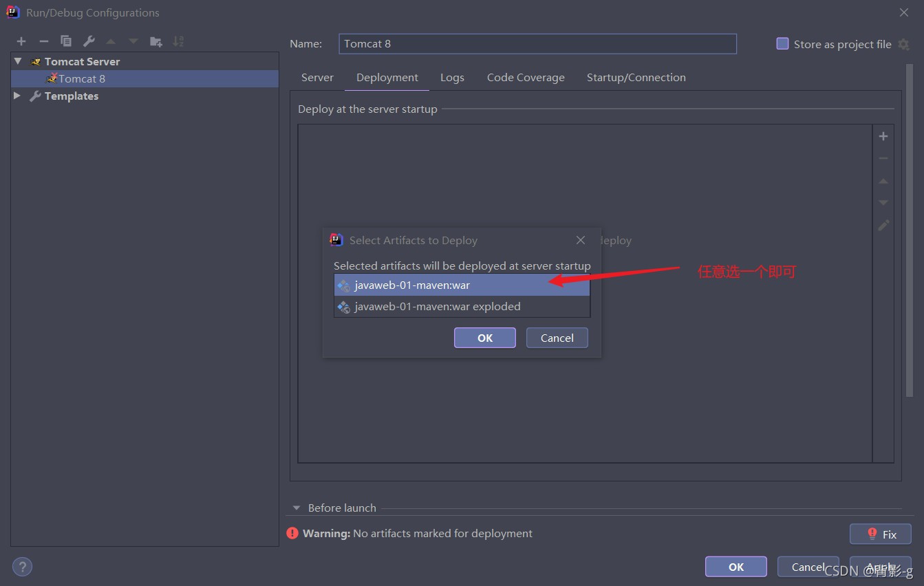Click the red warning icon
The width and height of the screenshot is (924, 586).
pyautogui.click(x=292, y=533)
